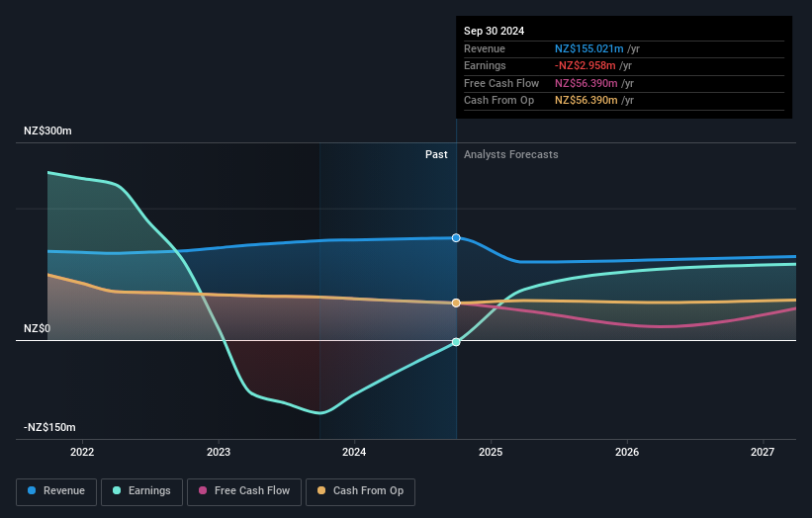The height and width of the screenshot is (518, 812).
Task: Click the NZ$0 y-axis label
Action: pos(37,328)
